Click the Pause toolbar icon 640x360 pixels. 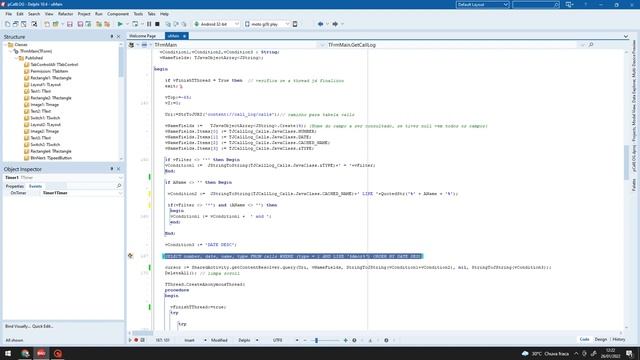[x=149, y=24]
